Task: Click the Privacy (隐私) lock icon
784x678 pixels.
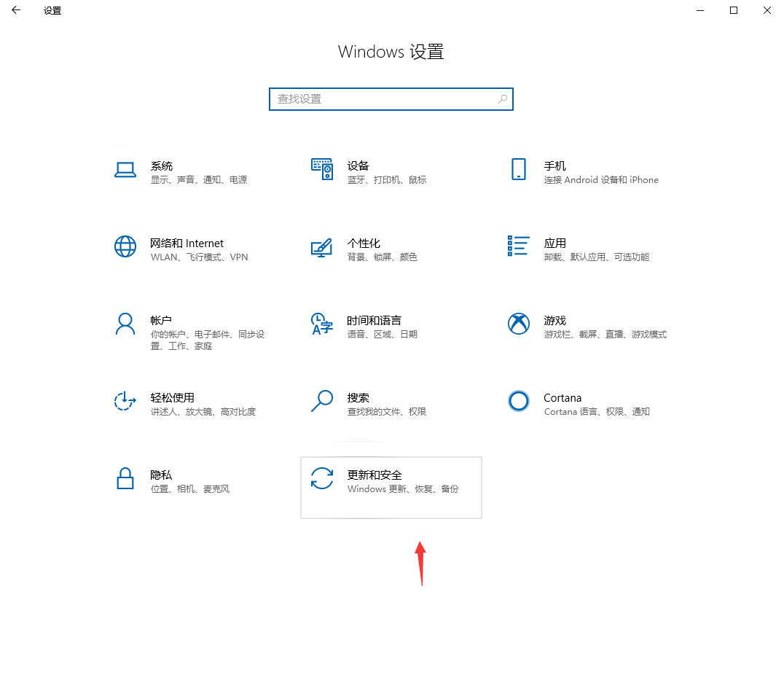Action: pyautogui.click(x=125, y=478)
